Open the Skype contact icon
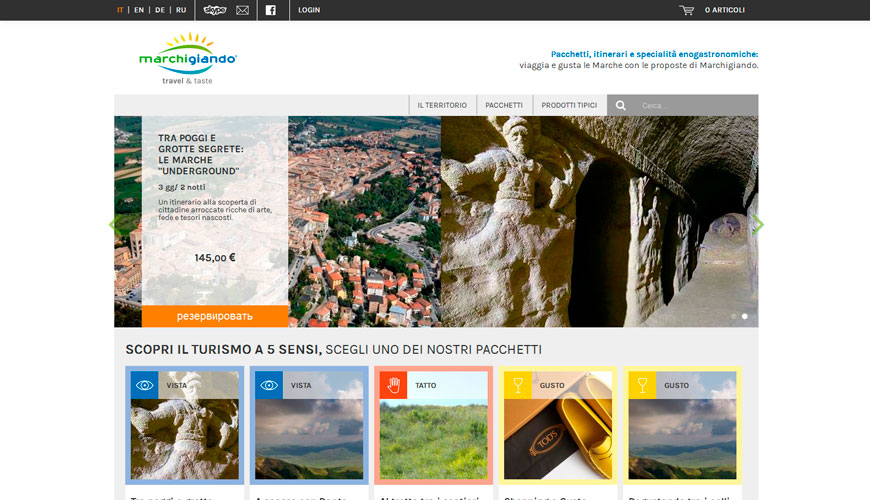The width and height of the screenshot is (870, 500). (x=214, y=10)
